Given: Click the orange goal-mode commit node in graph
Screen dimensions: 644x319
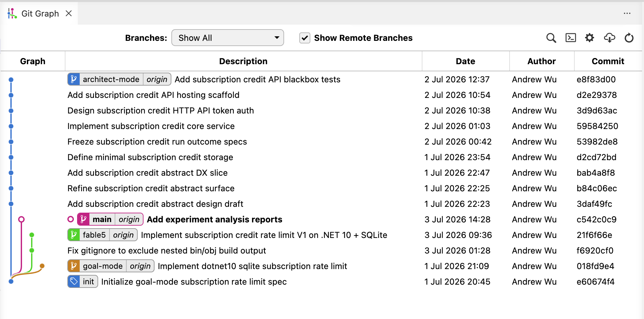Looking at the screenshot, I should 42,266.
